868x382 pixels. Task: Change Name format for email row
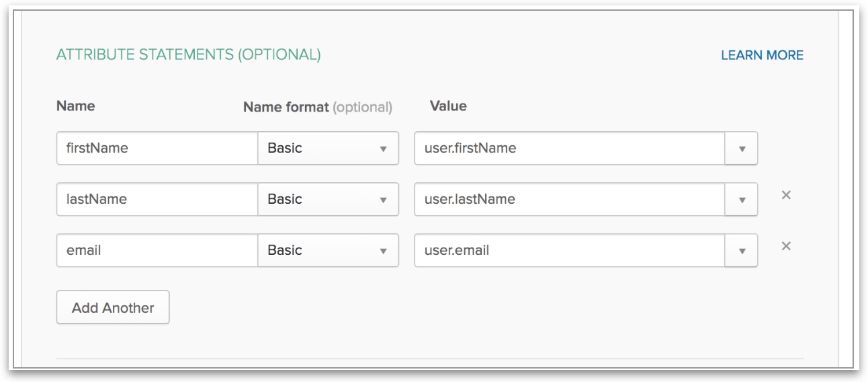point(328,250)
